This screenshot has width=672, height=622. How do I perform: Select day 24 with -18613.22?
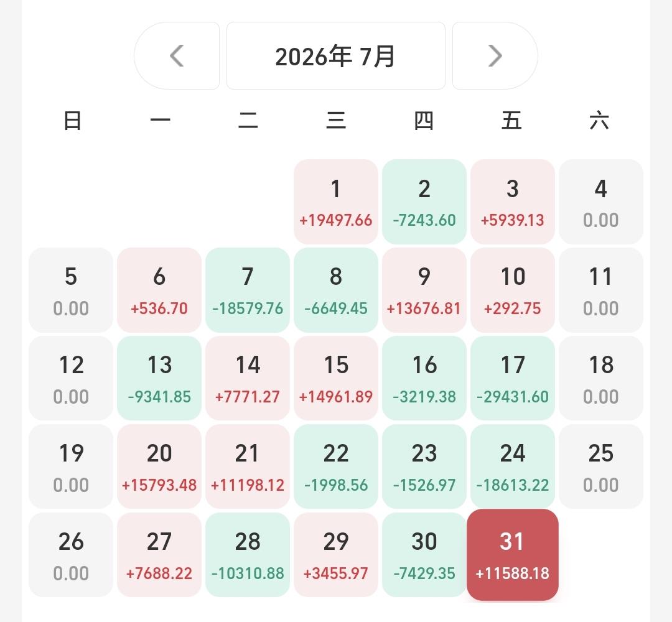coord(513,466)
